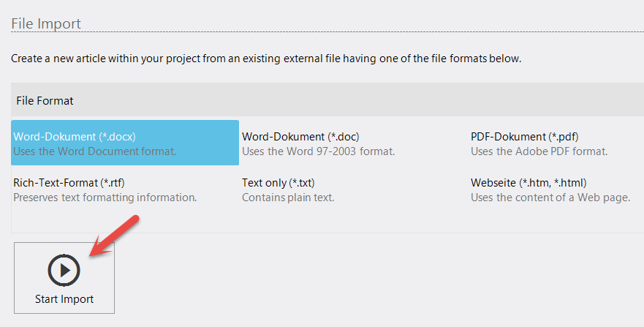Click the Start Import play icon
Image resolution: width=644 pixels, height=327 pixels.
64,271
